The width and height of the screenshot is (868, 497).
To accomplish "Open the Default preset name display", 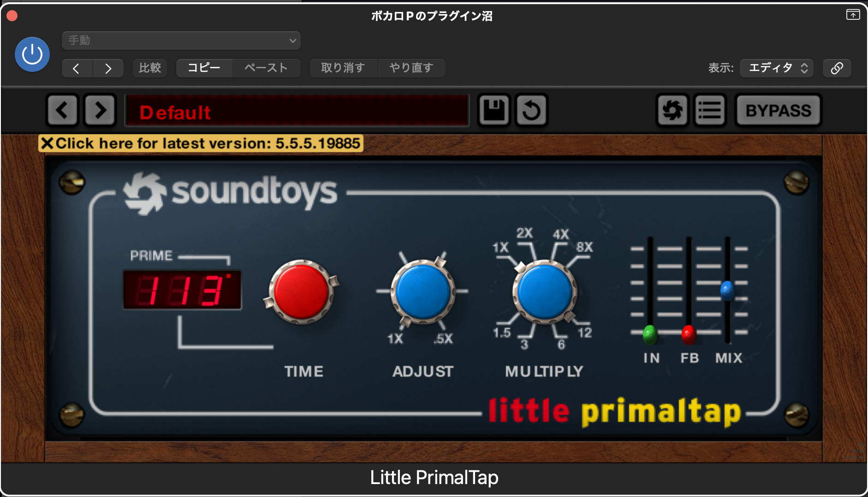I will pos(297,111).
